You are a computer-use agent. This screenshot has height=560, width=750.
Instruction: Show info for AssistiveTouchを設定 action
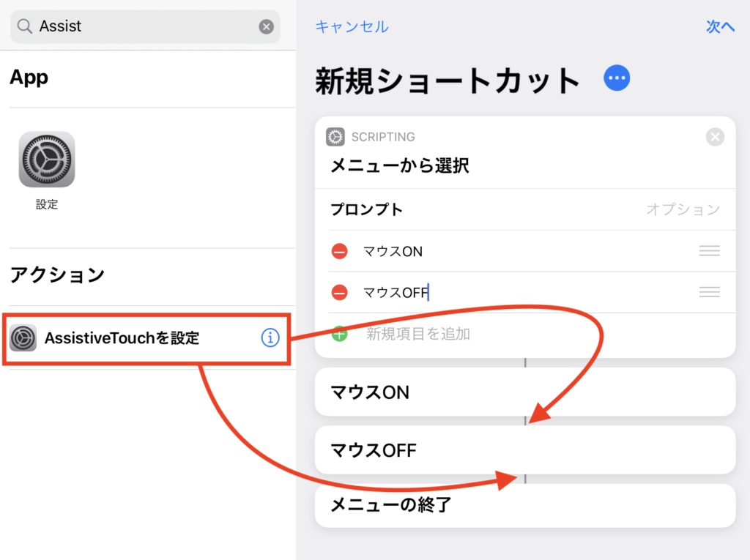point(270,337)
